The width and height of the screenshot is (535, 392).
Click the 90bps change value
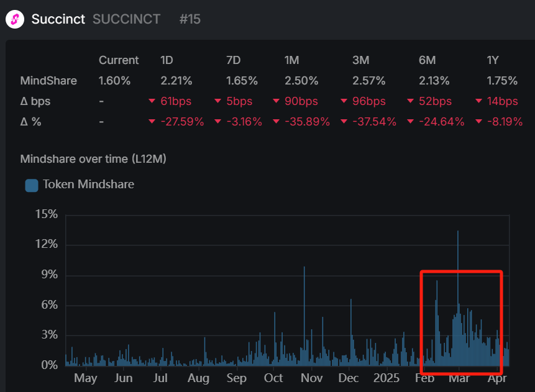coord(301,101)
